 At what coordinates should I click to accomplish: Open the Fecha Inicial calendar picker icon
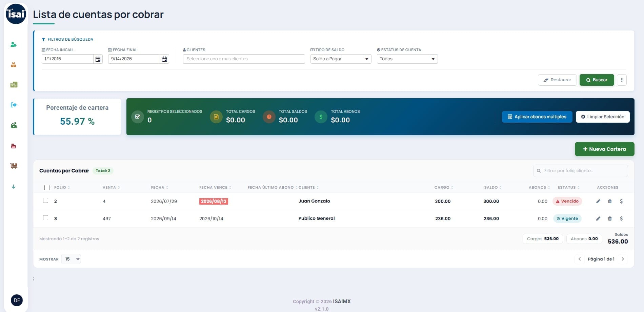pyautogui.click(x=98, y=59)
